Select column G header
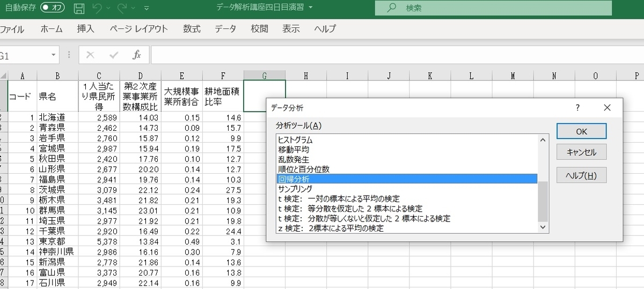This screenshot has width=644, height=289. [x=265, y=76]
